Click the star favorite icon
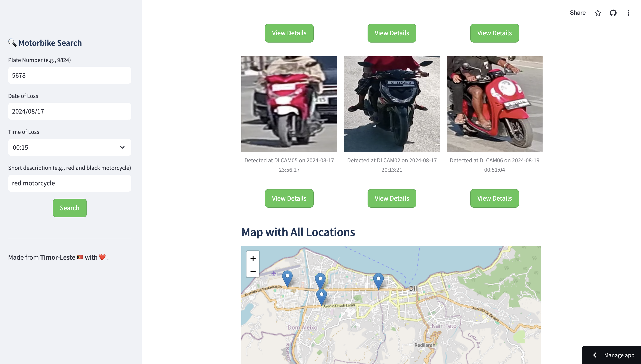The image size is (641, 364). click(598, 13)
